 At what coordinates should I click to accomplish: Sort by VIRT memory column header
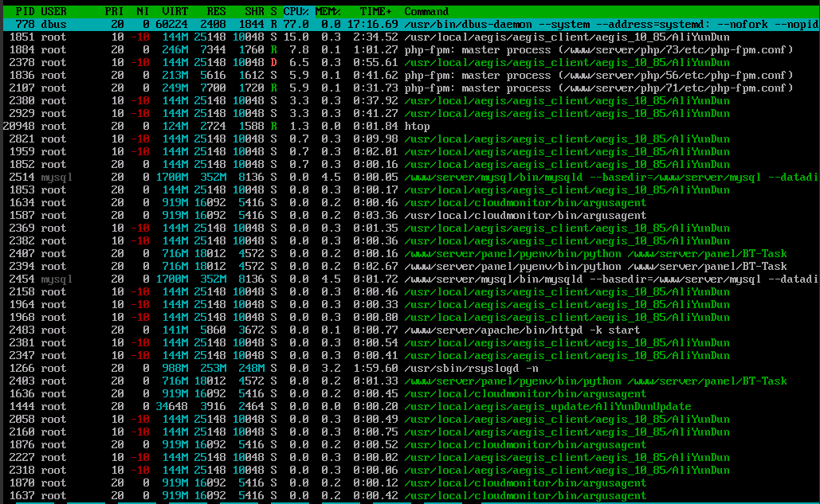click(175, 12)
